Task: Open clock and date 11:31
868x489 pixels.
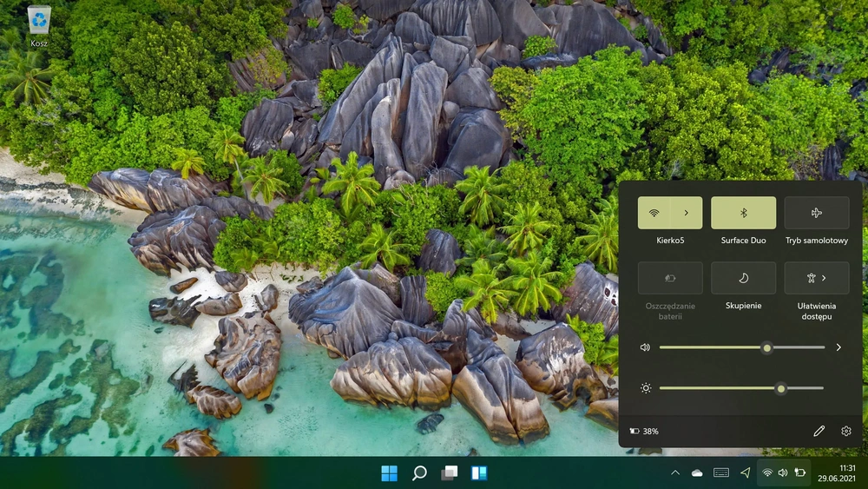Action: pos(837,473)
